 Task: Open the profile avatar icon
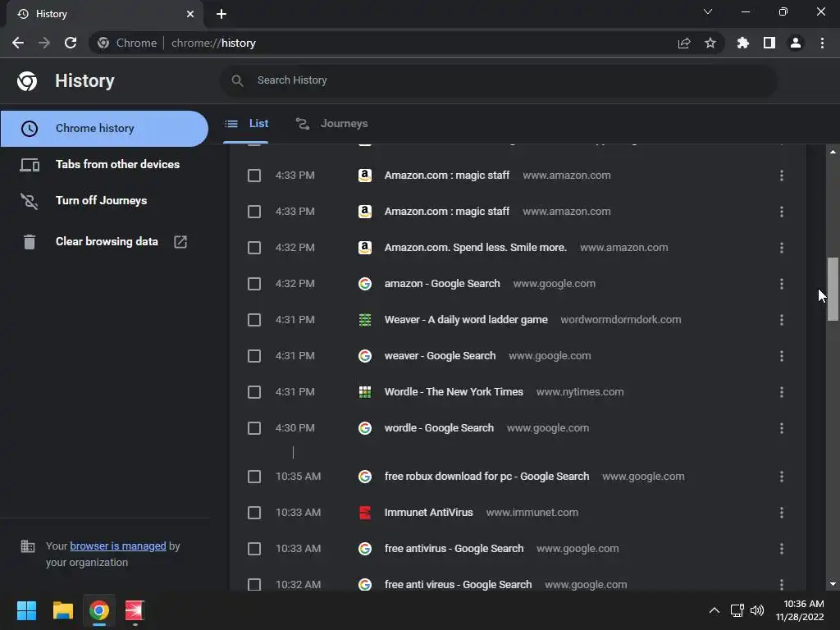pos(796,43)
